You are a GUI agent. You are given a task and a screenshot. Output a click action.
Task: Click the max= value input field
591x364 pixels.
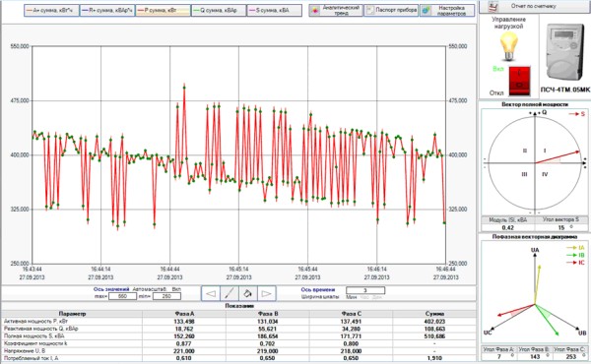pyautogui.click(x=122, y=296)
